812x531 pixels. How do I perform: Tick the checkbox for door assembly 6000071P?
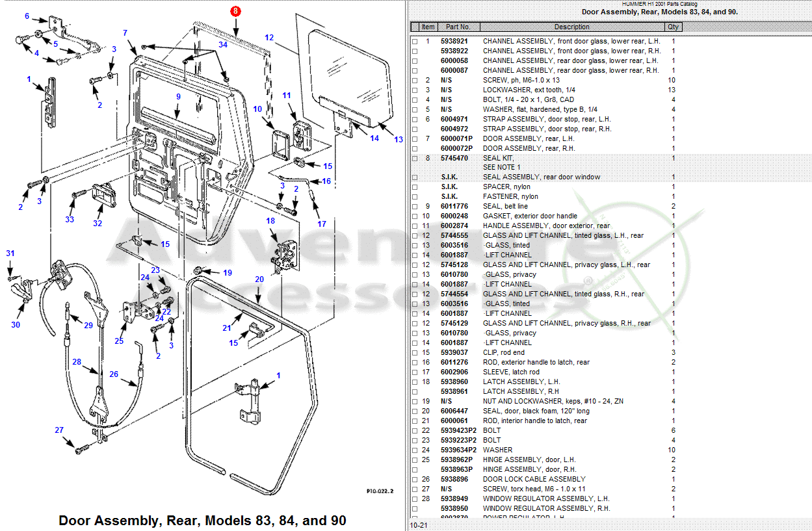click(x=414, y=139)
